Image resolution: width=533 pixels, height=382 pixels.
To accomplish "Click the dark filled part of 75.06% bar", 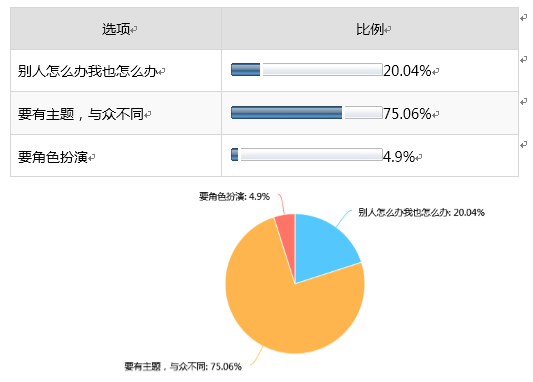I will pyautogui.click(x=286, y=112).
